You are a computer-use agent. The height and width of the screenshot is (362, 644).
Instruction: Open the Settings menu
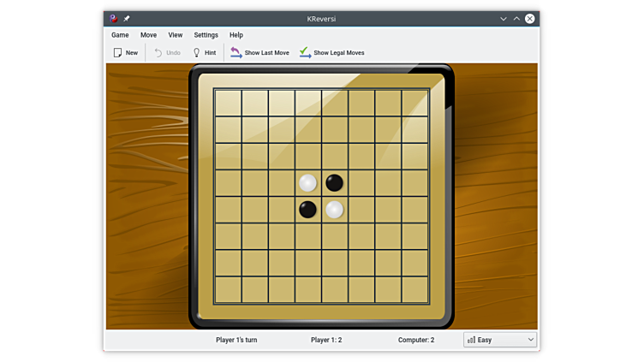[x=206, y=35]
